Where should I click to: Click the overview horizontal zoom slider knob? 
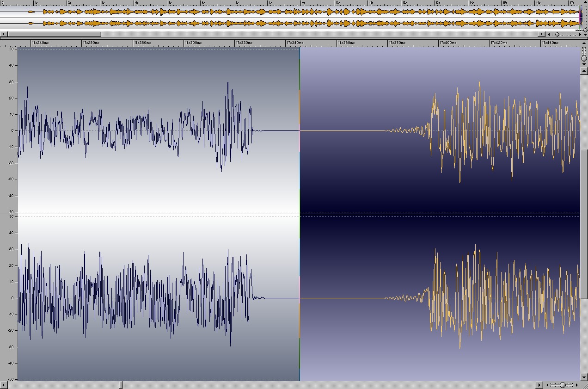click(557, 34)
